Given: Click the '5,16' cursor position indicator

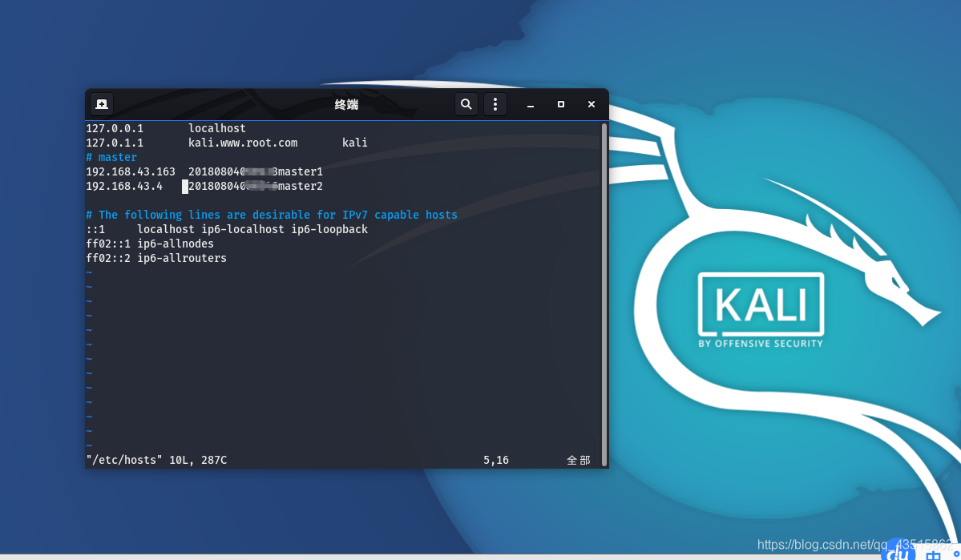Looking at the screenshot, I should 496,460.
